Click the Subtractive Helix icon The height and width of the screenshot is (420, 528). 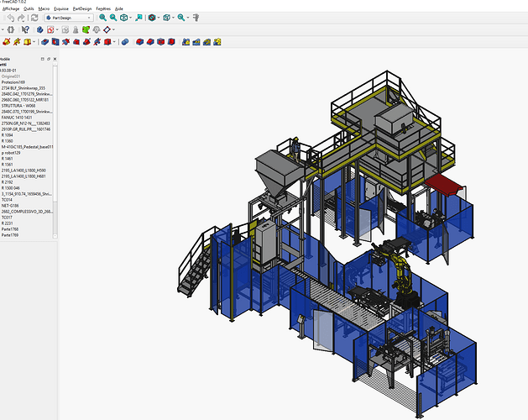[97, 42]
